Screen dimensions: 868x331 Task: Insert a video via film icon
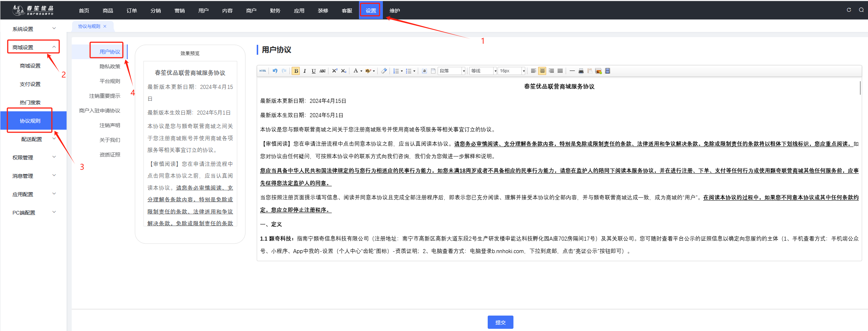click(608, 71)
